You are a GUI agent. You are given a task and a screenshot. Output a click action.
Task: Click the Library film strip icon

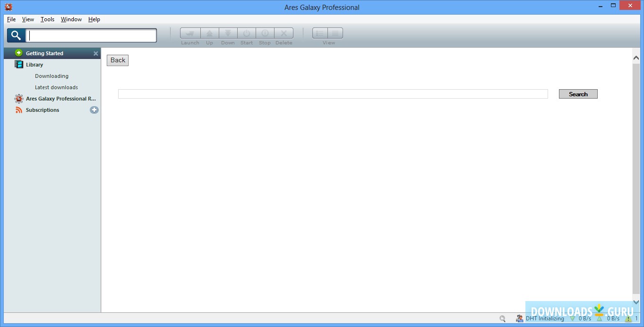[x=19, y=65]
